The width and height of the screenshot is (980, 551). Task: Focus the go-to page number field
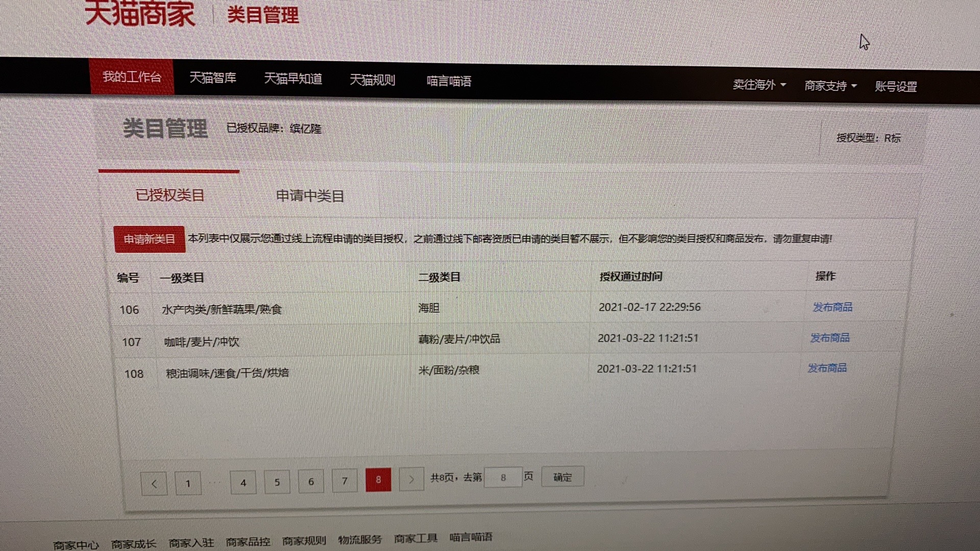[x=503, y=478]
